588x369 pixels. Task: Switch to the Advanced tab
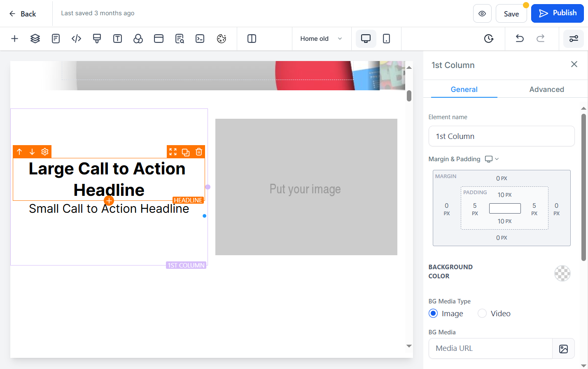[x=546, y=89]
